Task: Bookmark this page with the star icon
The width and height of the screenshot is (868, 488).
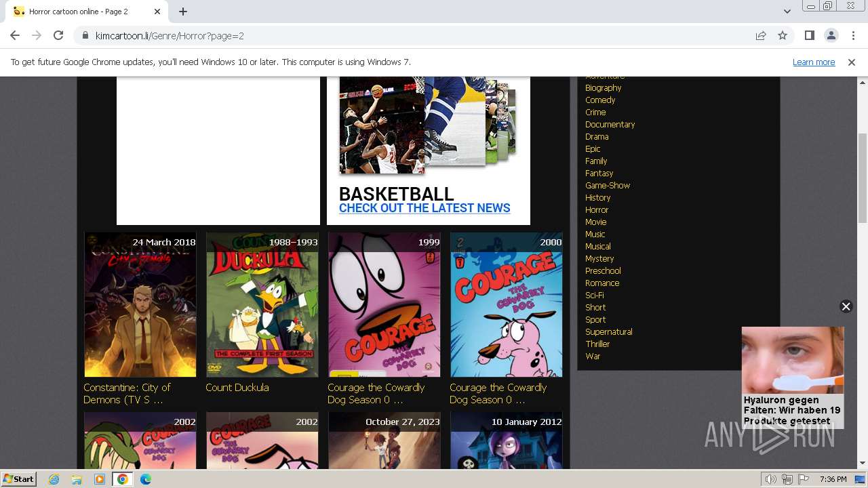Action: click(783, 35)
